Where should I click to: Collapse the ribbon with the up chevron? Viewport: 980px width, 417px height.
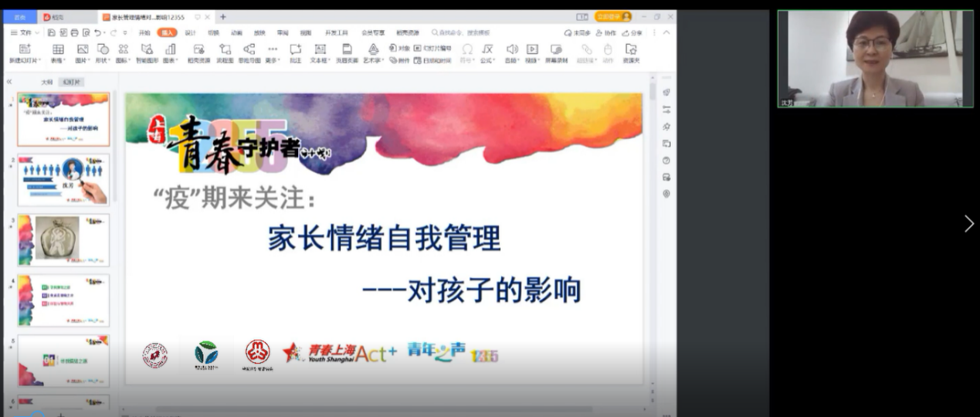click(666, 32)
